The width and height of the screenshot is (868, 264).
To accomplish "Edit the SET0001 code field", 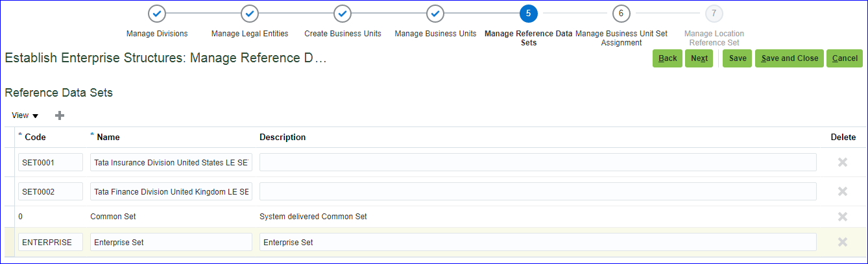I will pos(51,162).
